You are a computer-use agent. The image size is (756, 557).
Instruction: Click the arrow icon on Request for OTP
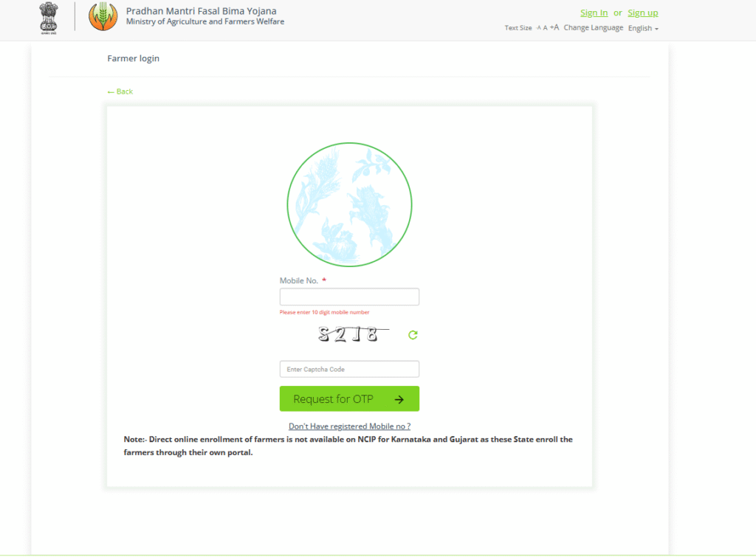399,399
